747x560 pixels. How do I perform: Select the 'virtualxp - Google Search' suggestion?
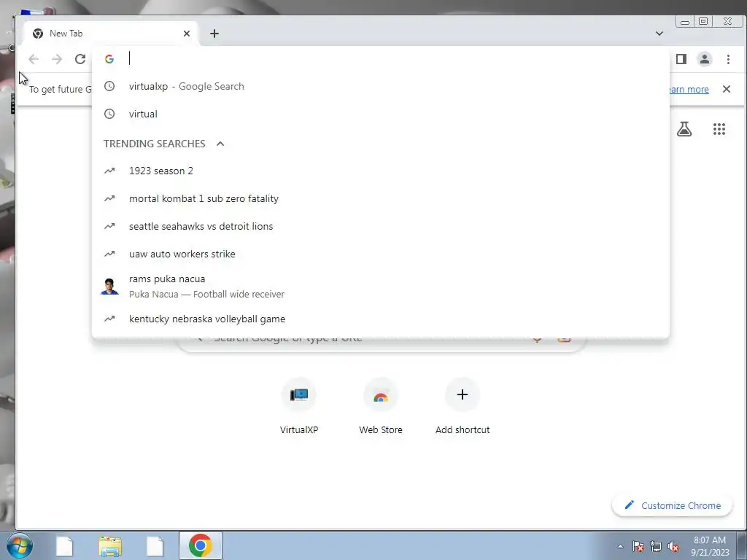point(381,86)
